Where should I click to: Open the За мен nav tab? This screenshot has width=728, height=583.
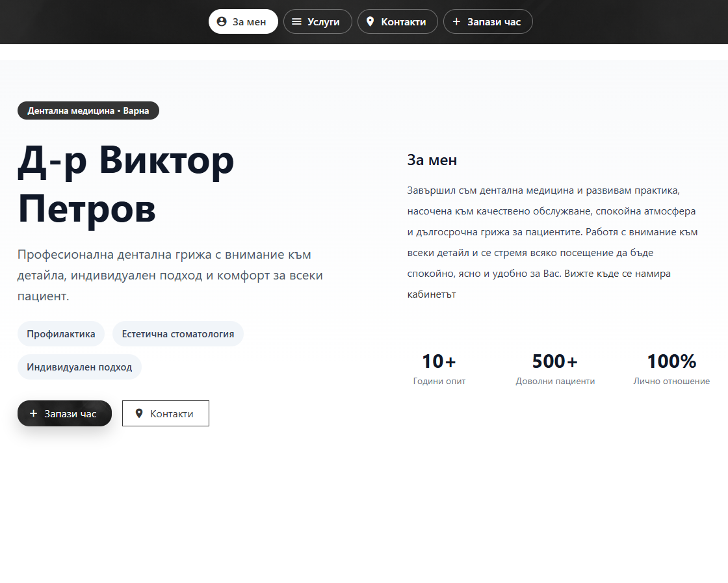243,21
